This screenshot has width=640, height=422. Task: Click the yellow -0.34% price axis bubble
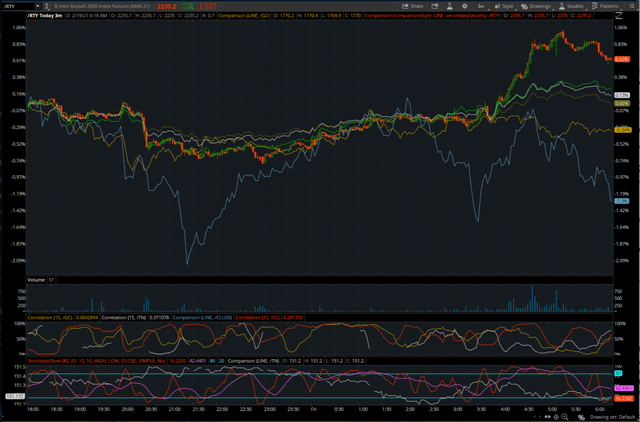point(623,130)
